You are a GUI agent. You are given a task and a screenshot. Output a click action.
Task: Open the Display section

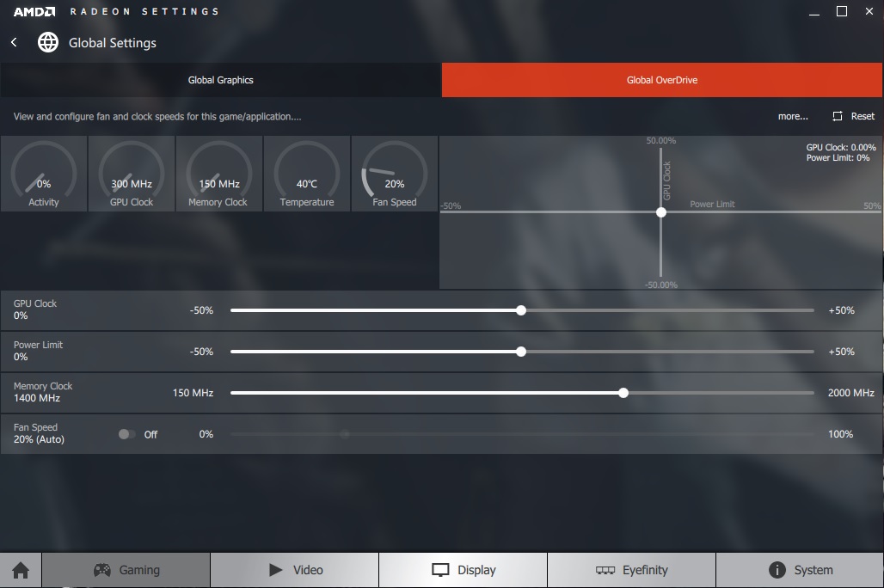(x=463, y=570)
